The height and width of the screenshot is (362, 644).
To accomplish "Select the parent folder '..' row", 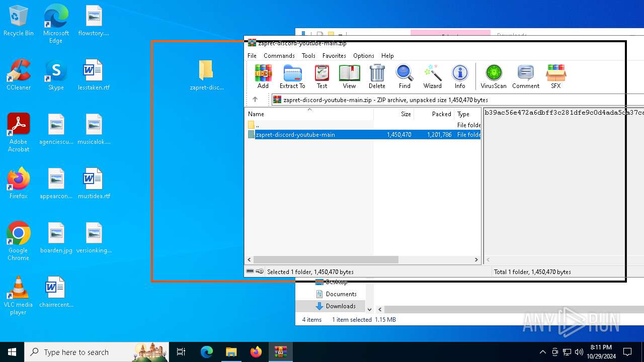I will click(363, 125).
